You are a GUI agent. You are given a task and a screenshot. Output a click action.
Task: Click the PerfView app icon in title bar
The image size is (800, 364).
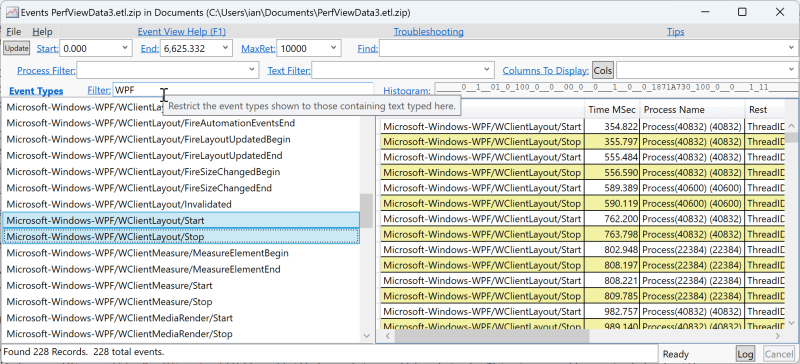11,12
